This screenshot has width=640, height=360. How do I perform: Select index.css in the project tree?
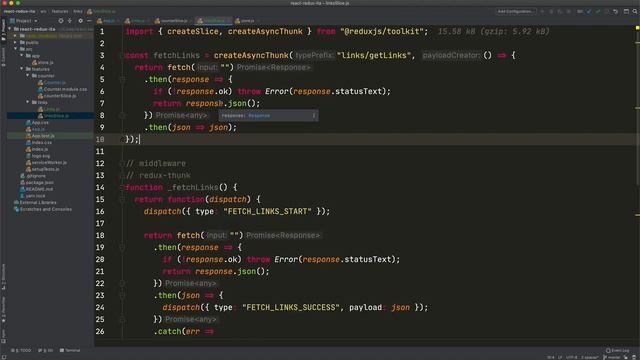point(38,142)
